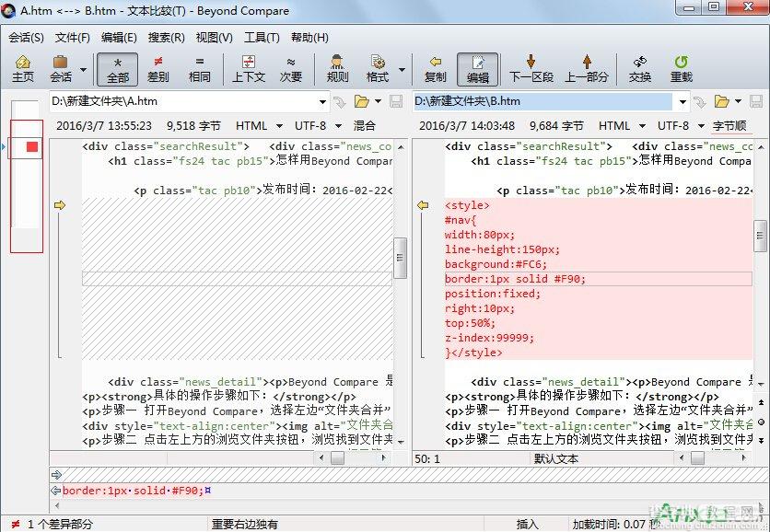Click the right pane reload-arrow icon
This screenshot has height=532, width=770.
(x=699, y=102)
